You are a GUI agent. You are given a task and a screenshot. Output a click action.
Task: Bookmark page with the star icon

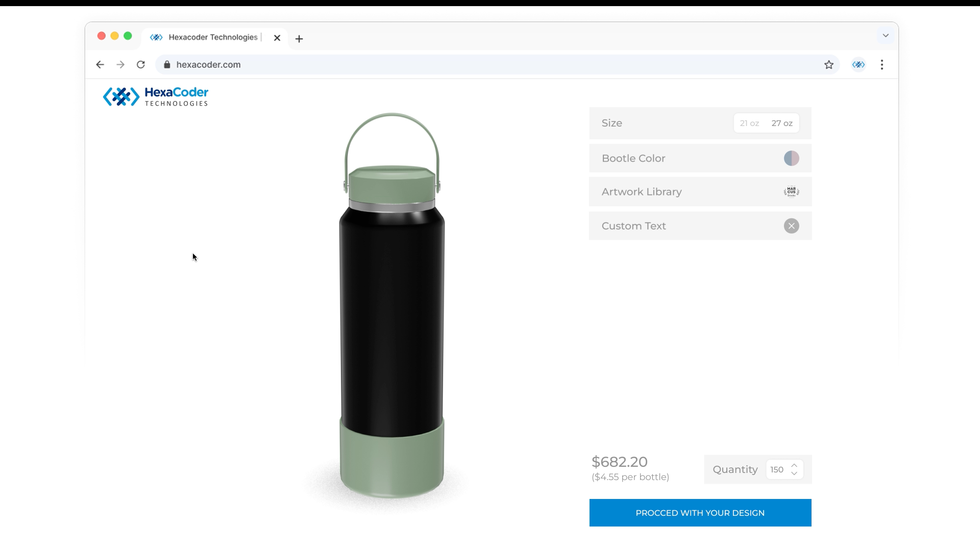(x=829, y=65)
